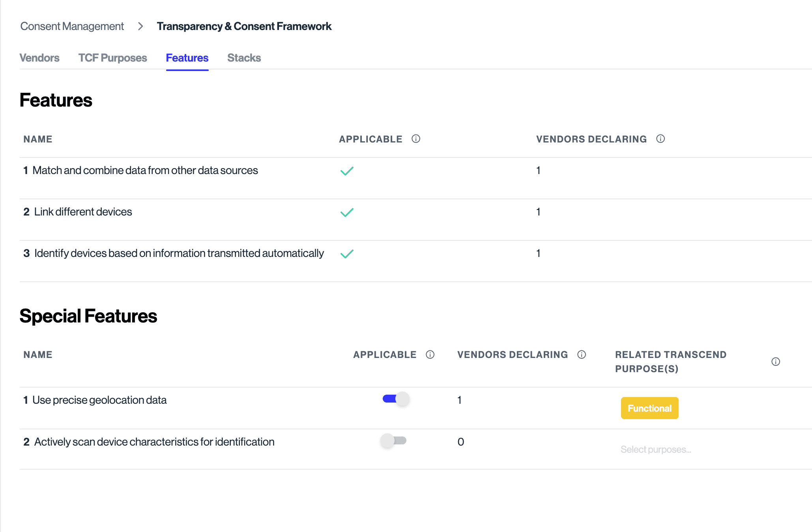Screen dimensions: 812x532
Task: Click the green checkmark for Match and combine data
Action: [347, 170]
